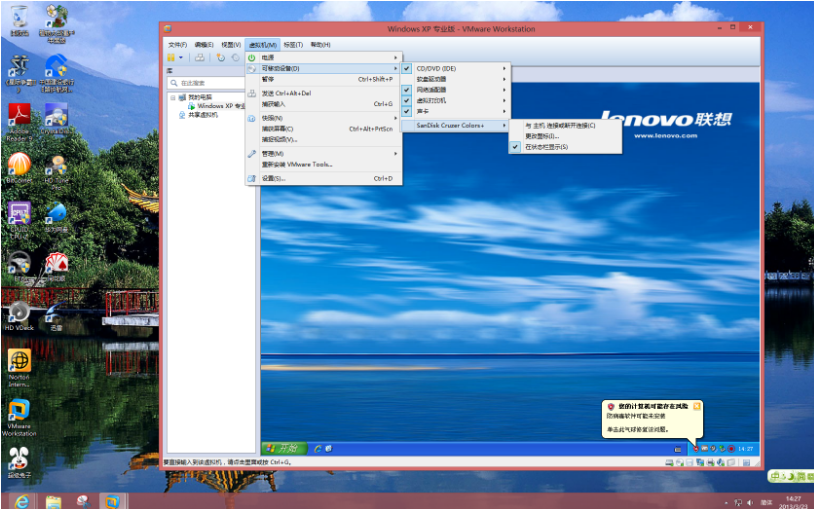Open Adobe Reader 9 desktop icon

coord(19,123)
